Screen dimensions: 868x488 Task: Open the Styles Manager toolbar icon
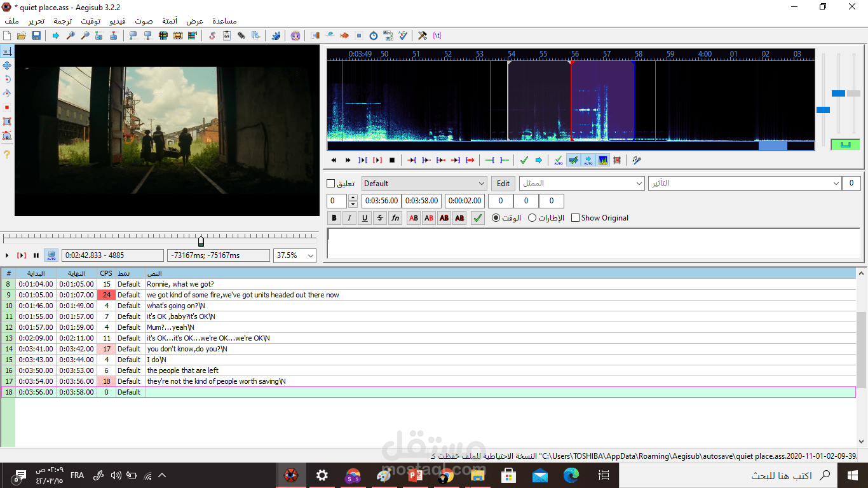tap(212, 36)
